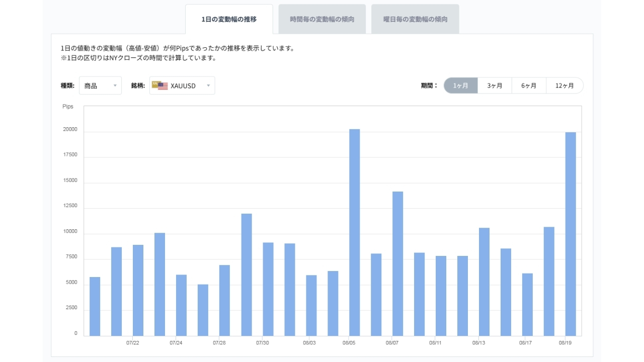Click the Pips axis unit label

[x=68, y=107]
